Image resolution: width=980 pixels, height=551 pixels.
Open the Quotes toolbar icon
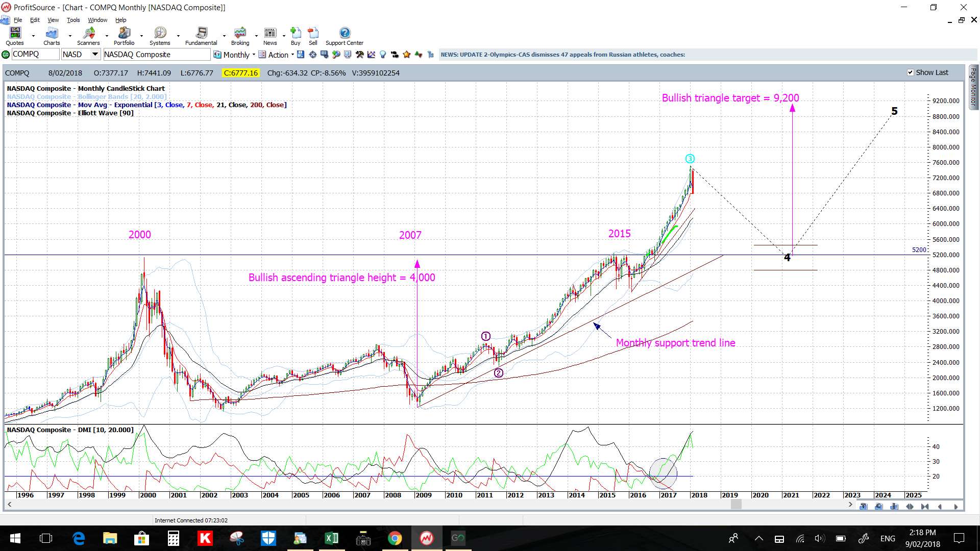(15, 36)
